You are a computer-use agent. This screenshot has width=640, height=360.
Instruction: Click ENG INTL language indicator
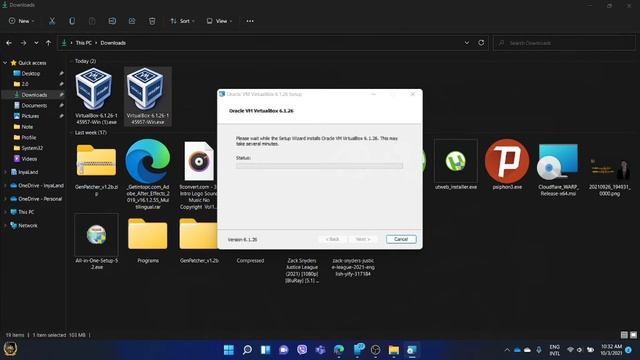click(x=554, y=350)
